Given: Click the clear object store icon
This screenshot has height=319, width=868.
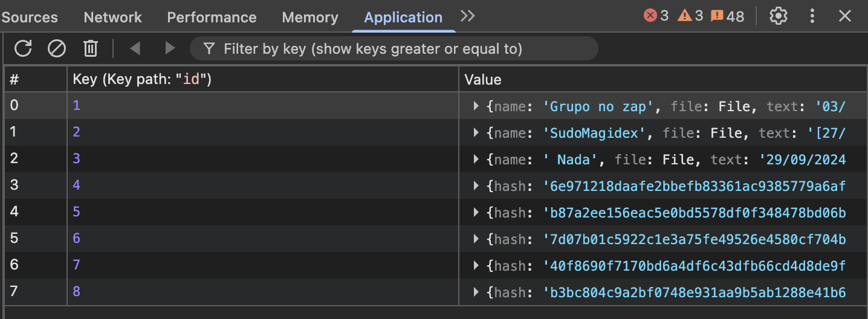Looking at the screenshot, I should [57, 48].
